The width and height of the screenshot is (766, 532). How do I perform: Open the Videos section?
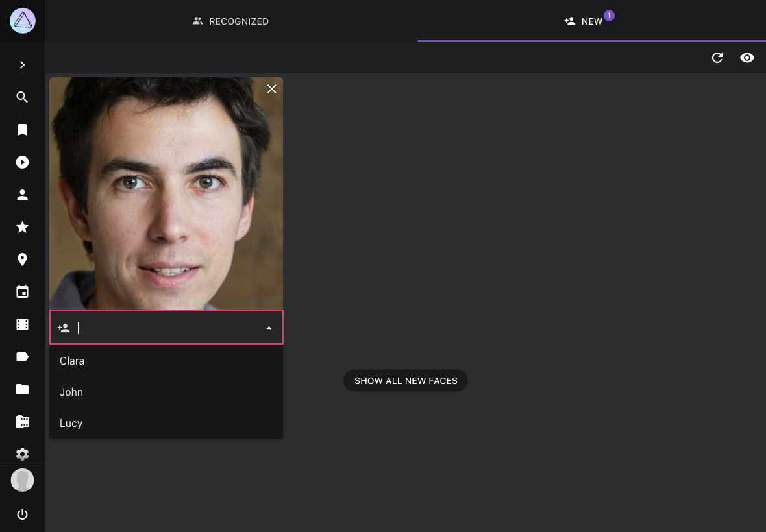pos(23,162)
